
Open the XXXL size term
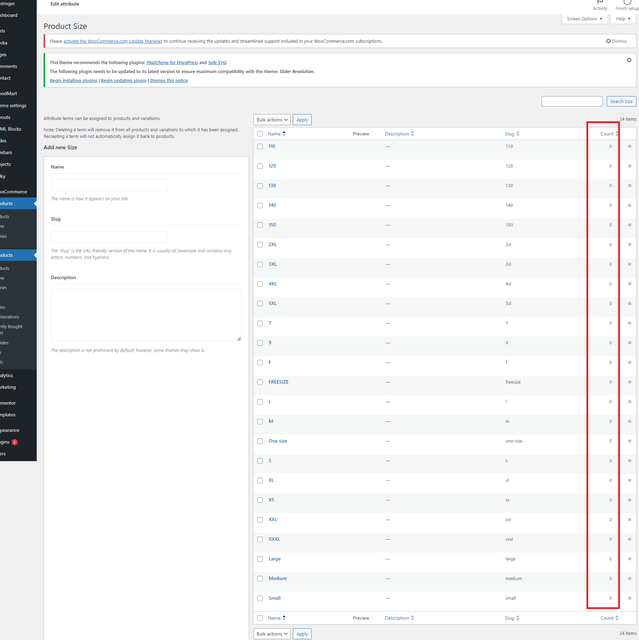[274, 540]
